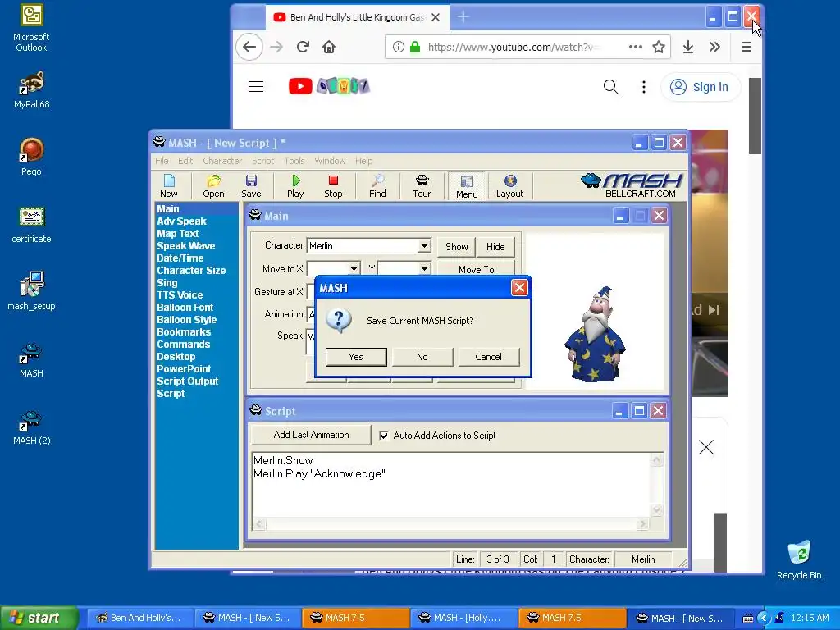Click the YouTube search magnifier icon
The width and height of the screenshot is (840, 630).
[610, 87]
